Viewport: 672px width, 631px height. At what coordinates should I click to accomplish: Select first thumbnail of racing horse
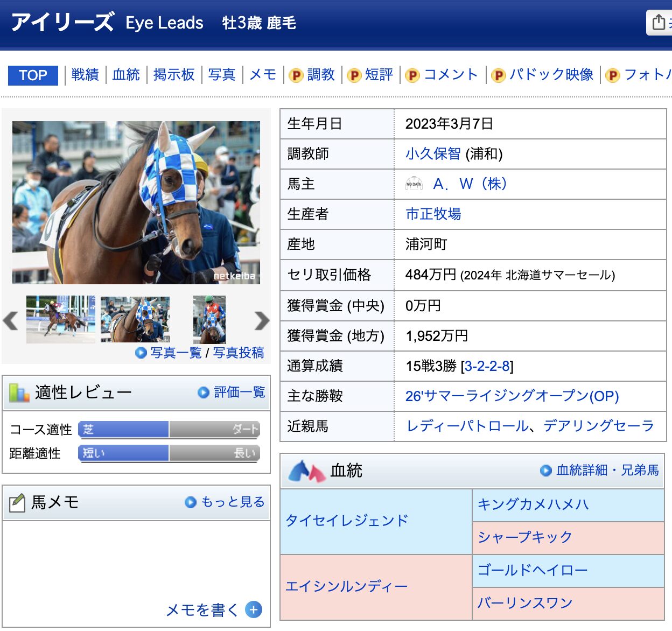click(61, 319)
